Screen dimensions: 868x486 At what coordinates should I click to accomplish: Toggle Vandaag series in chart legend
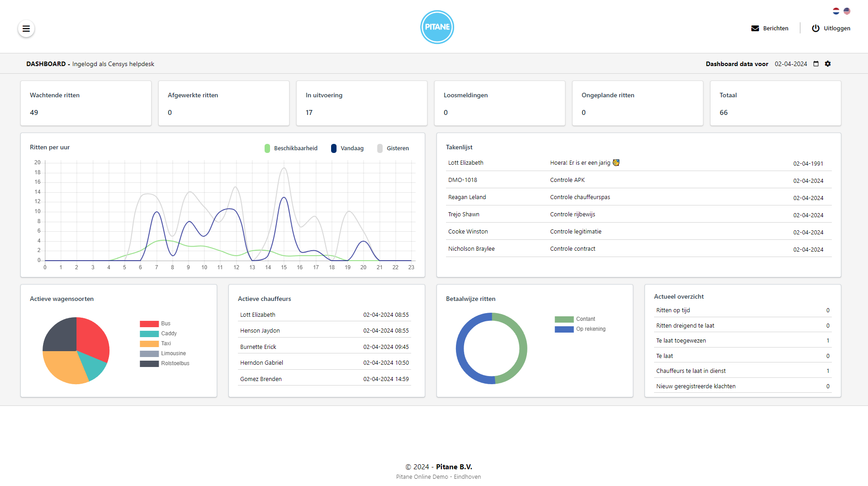point(347,148)
